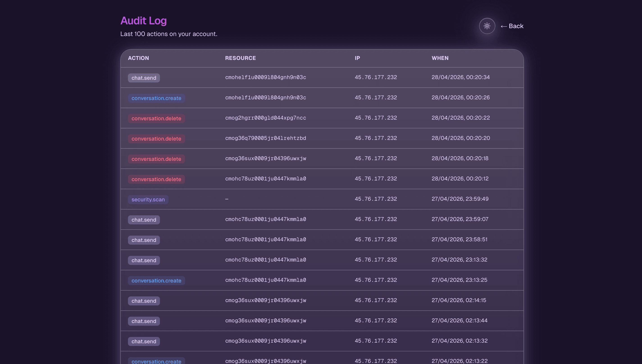Click the conversation.create badge at 00:20:26
This screenshot has width=642, height=364.
click(156, 98)
